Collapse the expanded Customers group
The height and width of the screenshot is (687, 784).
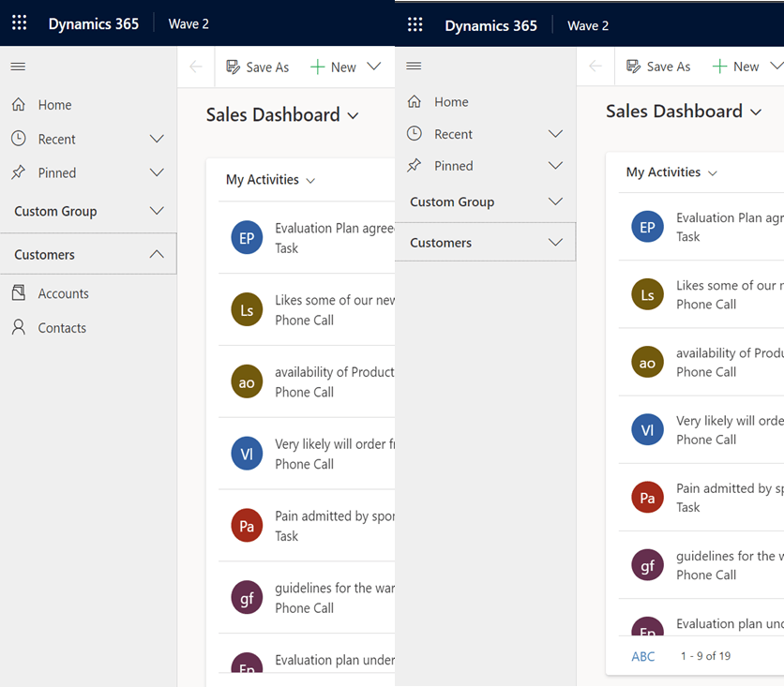157,254
